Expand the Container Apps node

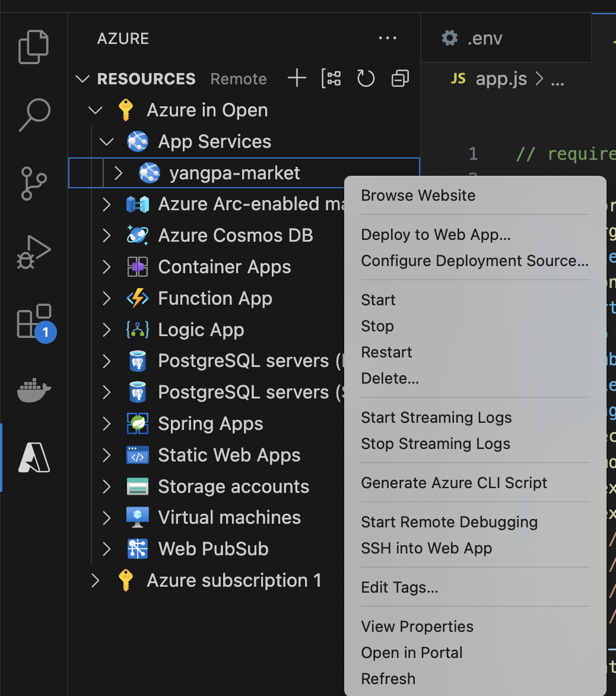[106, 267]
